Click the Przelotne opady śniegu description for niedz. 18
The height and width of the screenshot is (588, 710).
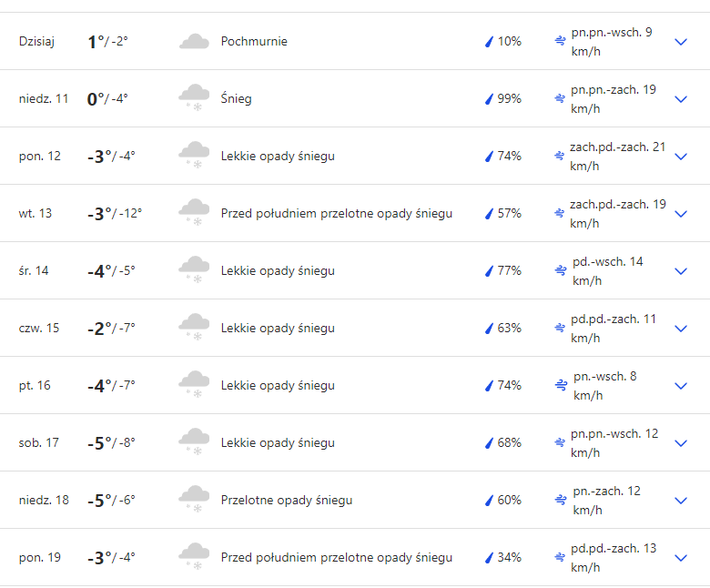(x=287, y=500)
